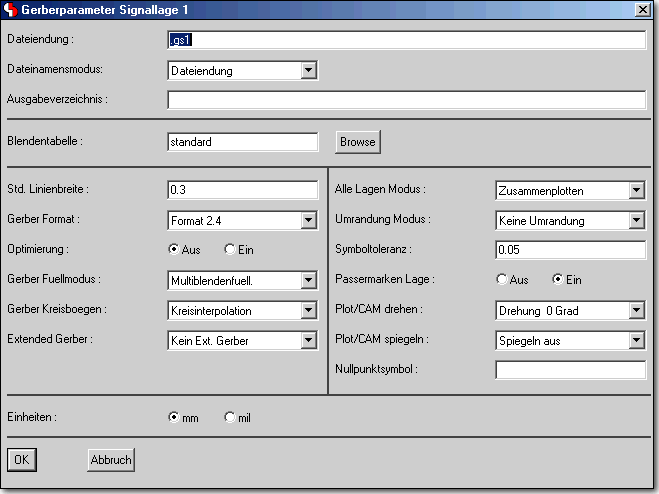Viewport: 659px width, 494px height.
Task: Click the application icon in the title bar
Action: pos(13,9)
